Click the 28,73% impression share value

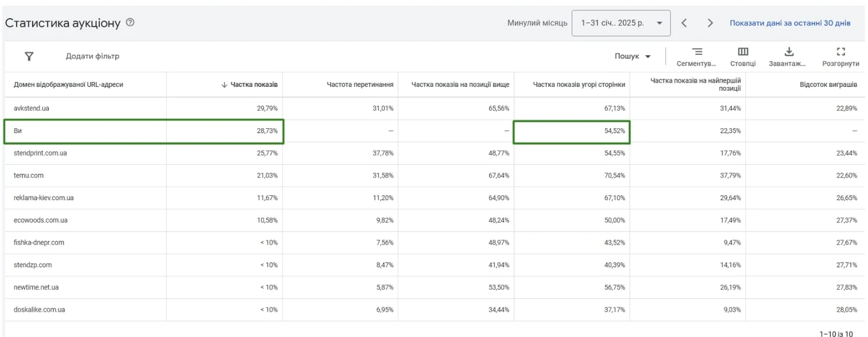coord(267,130)
